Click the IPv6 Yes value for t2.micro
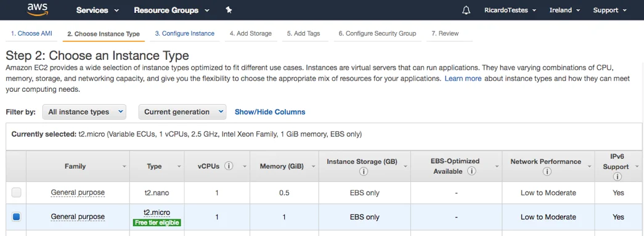 618,217
